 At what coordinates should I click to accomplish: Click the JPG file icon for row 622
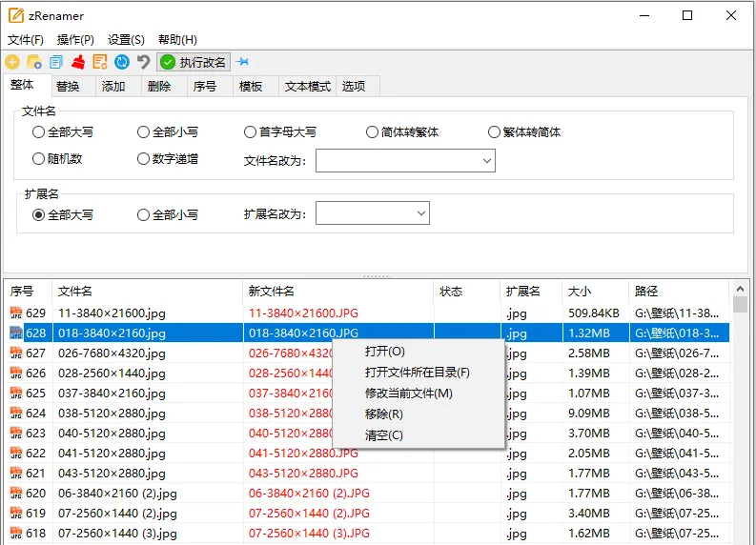16,453
